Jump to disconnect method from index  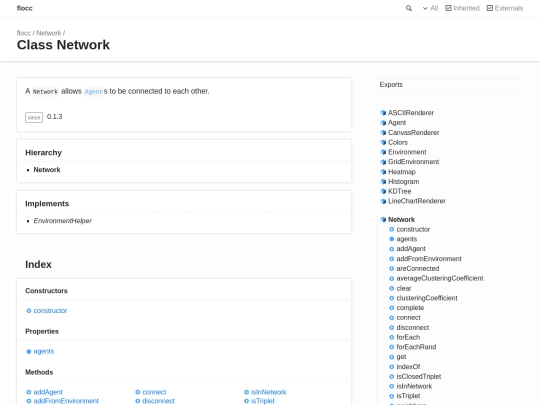[158, 401]
